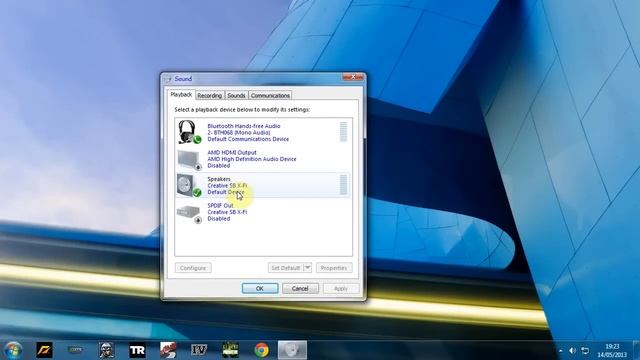The width and height of the screenshot is (640, 360).
Task: Click the active Sound taskbar button
Action: tap(292, 350)
